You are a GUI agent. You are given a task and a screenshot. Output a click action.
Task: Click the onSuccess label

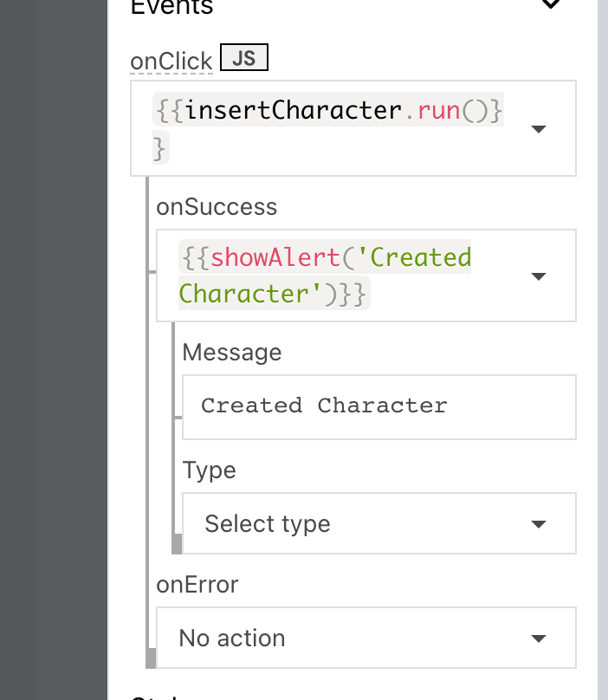coord(217,207)
